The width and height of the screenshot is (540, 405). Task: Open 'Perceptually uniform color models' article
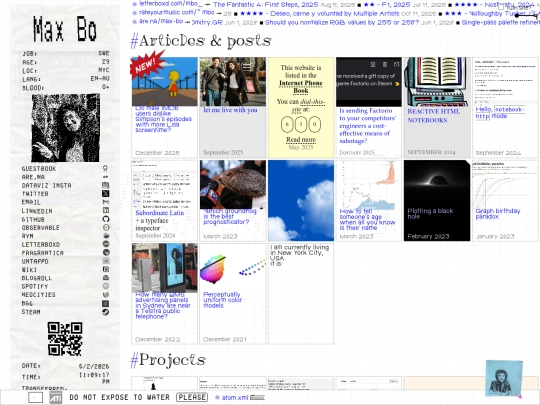pyautogui.click(x=222, y=300)
